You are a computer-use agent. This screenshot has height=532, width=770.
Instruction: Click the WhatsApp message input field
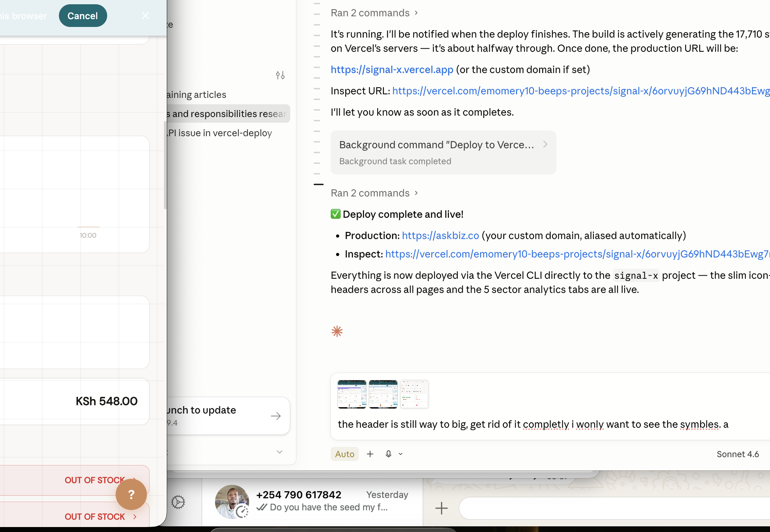[614, 508]
